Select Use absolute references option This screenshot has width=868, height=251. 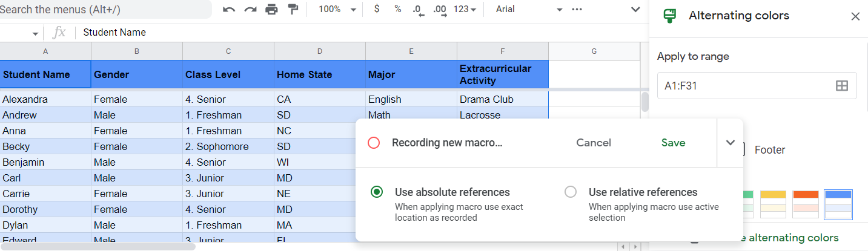(377, 192)
